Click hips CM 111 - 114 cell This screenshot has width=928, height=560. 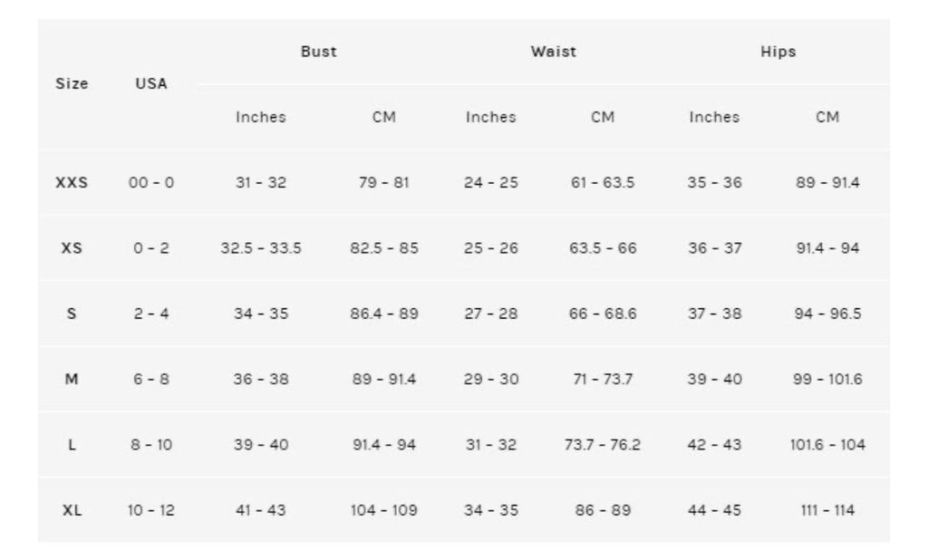(x=827, y=510)
